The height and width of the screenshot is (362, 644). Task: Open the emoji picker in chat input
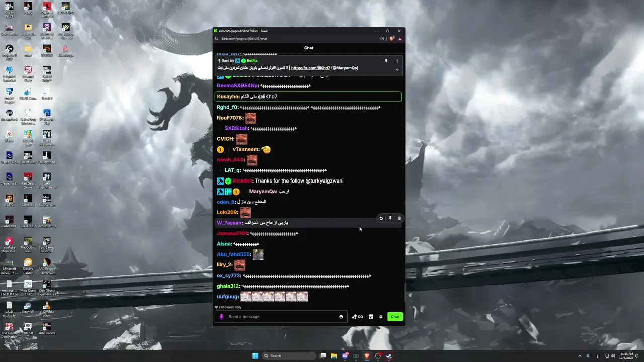341,317
